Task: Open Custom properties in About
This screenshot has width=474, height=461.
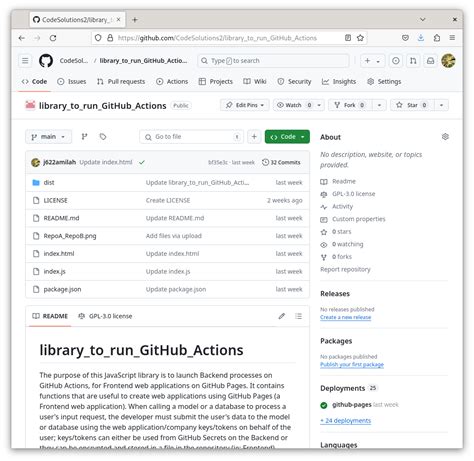Action: click(359, 219)
